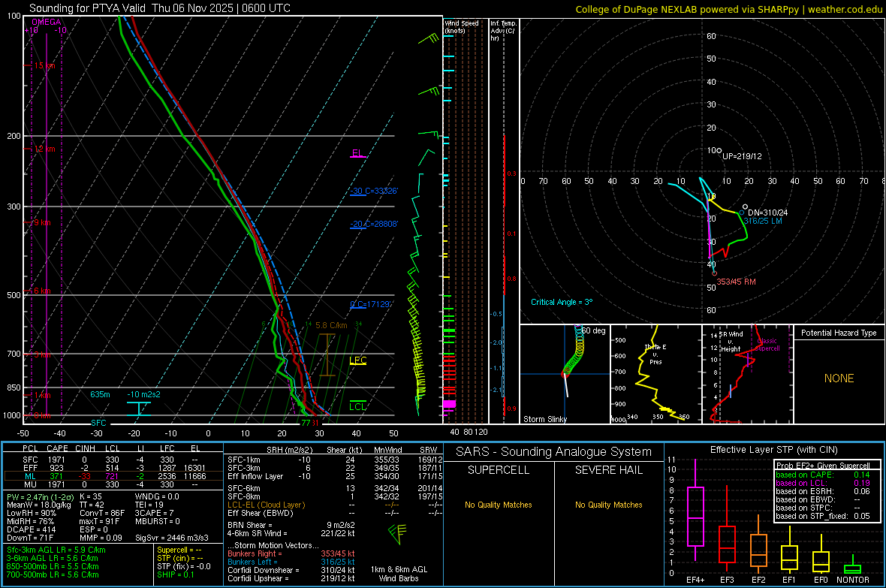Click the -10 m2s2 helicity label

143,394
